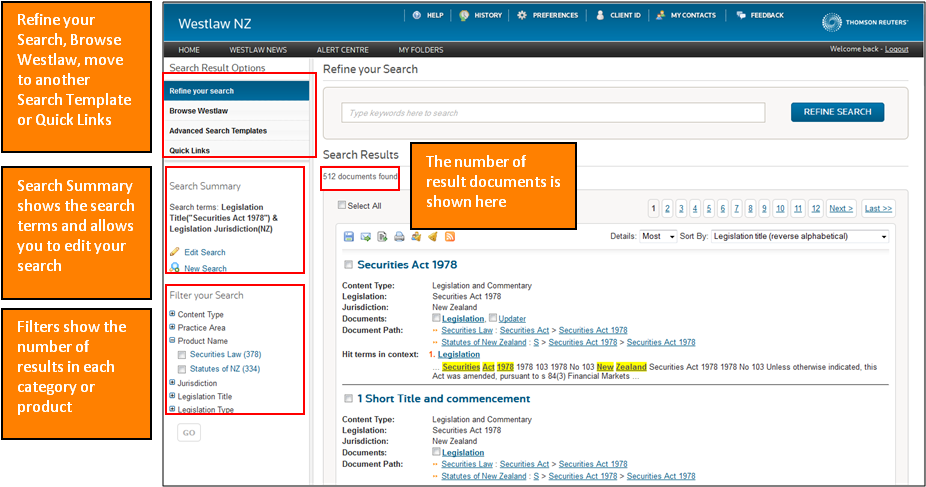Click '512 documents found' text
This screenshot has width=926, height=487.
(x=360, y=176)
